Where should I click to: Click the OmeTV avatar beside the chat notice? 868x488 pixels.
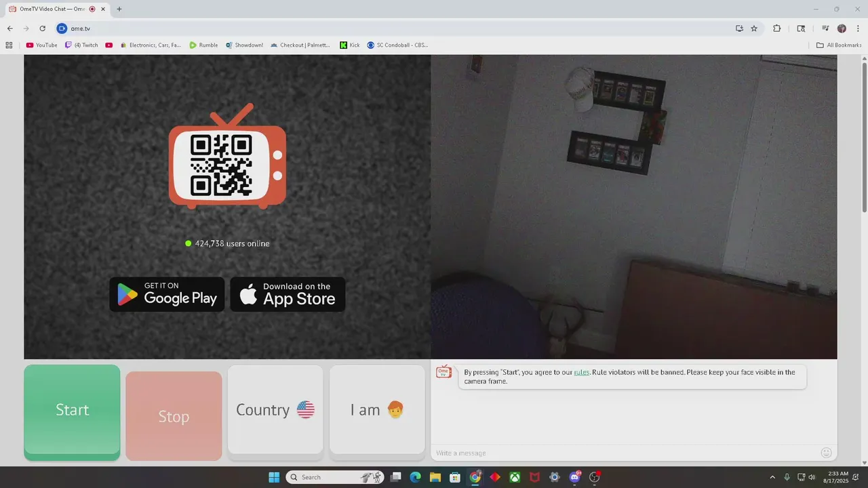[x=443, y=371]
